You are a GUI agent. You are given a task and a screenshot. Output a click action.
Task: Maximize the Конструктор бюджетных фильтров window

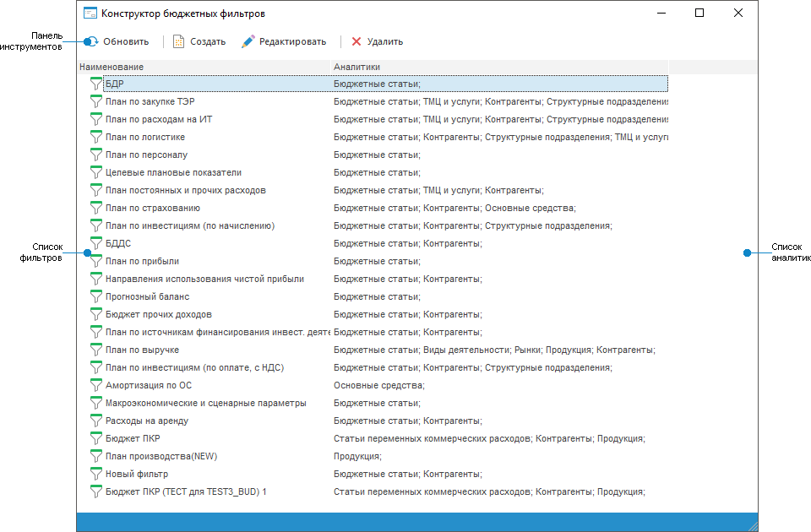point(699,14)
